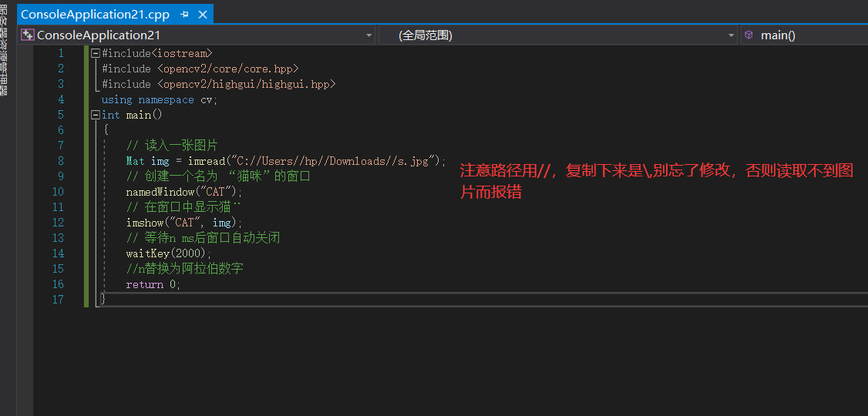Open the (全局范围) scope dropdown
The width and height of the screenshot is (868, 416).
tap(731, 35)
